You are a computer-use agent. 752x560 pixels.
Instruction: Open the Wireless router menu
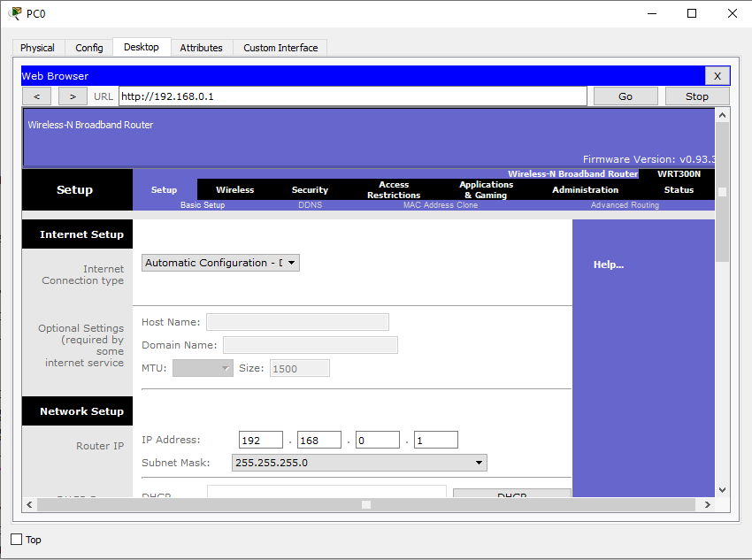pyautogui.click(x=235, y=190)
